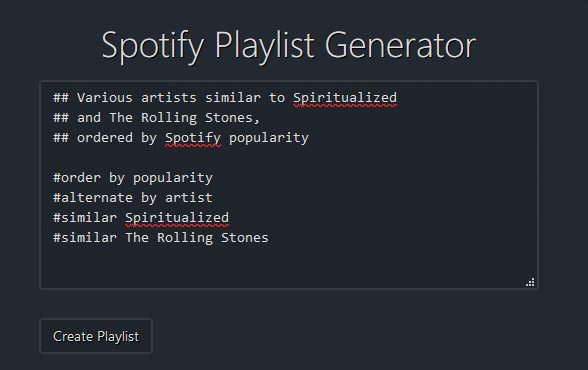The width and height of the screenshot is (588, 370).
Task: Click the blank line between comments and commands
Action: (289, 158)
